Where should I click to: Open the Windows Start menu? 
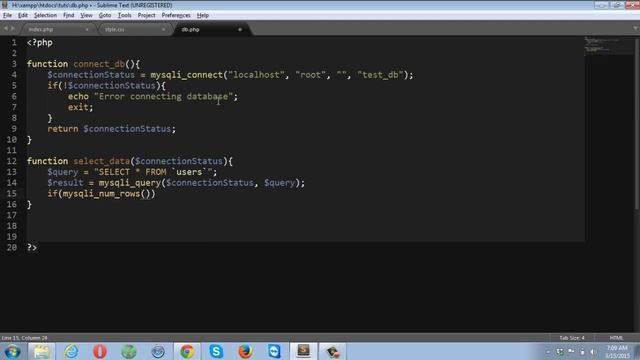coord(12,351)
